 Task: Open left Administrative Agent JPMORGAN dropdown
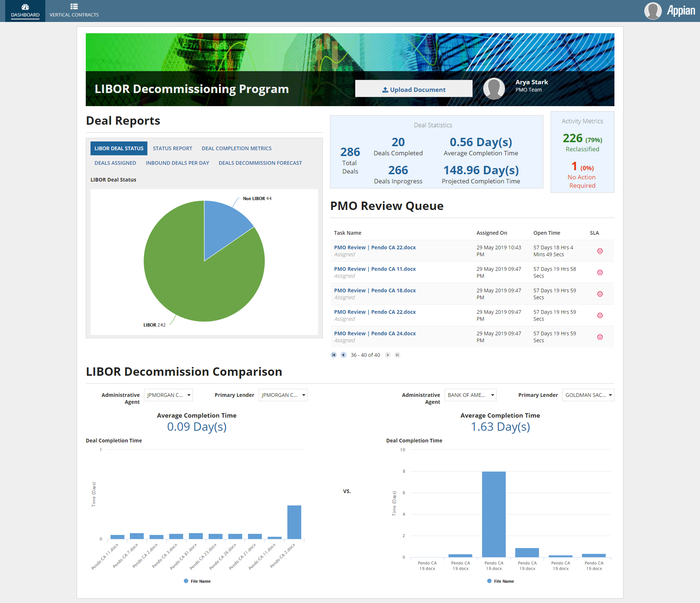pos(168,395)
